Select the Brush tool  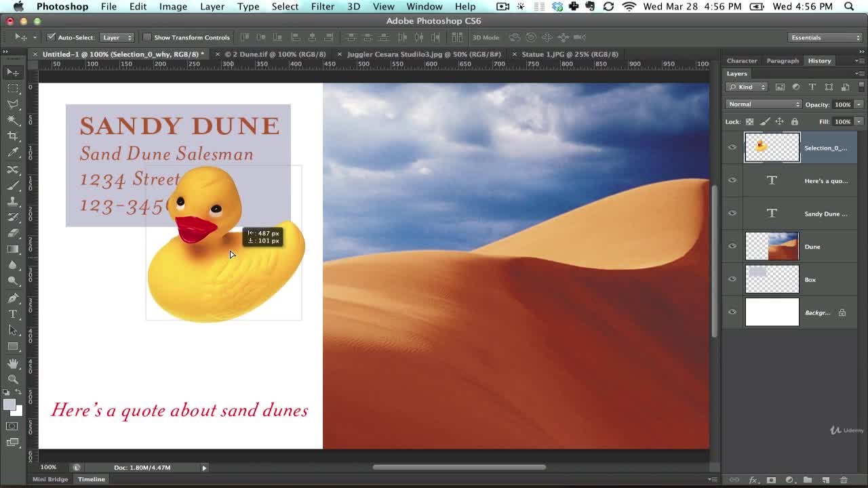[x=13, y=185]
